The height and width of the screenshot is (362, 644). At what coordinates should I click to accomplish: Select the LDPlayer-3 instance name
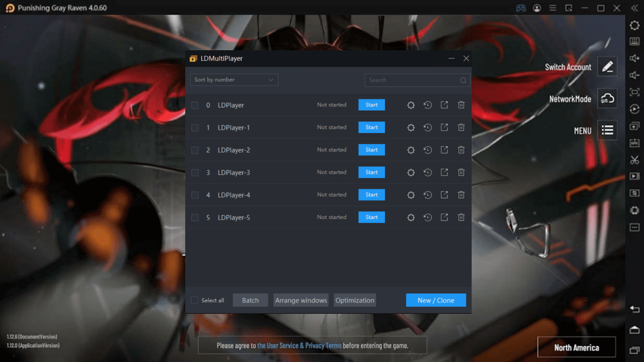click(234, 173)
